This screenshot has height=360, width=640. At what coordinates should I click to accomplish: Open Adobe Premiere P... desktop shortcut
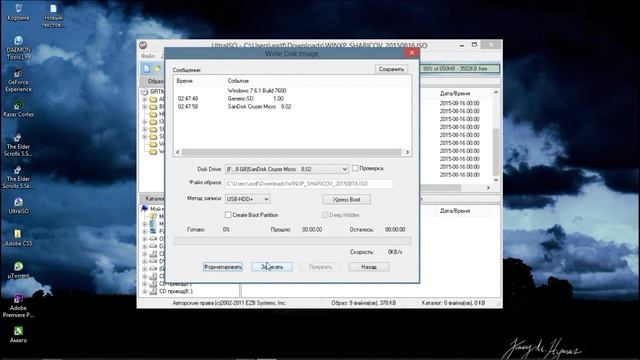tap(18, 306)
